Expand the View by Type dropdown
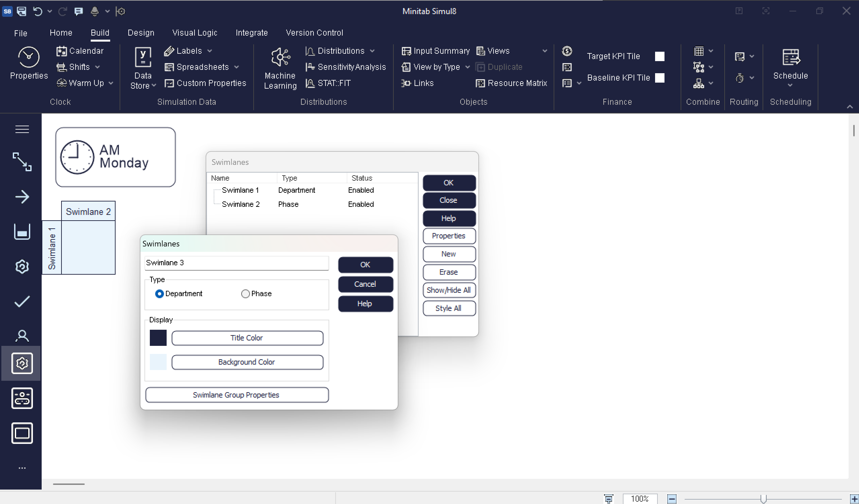Image resolution: width=859 pixels, height=504 pixels. click(468, 67)
